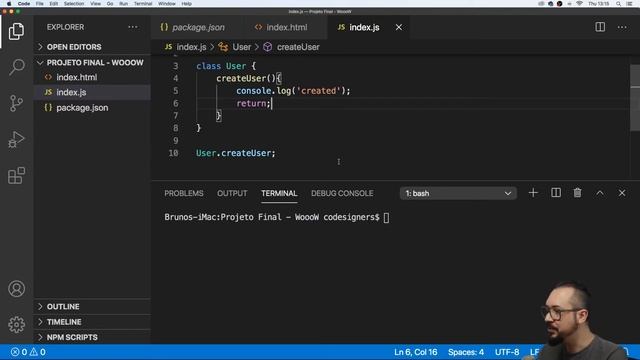Maximize the panel with up chevron
640x360 pixels.
click(x=600, y=193)
